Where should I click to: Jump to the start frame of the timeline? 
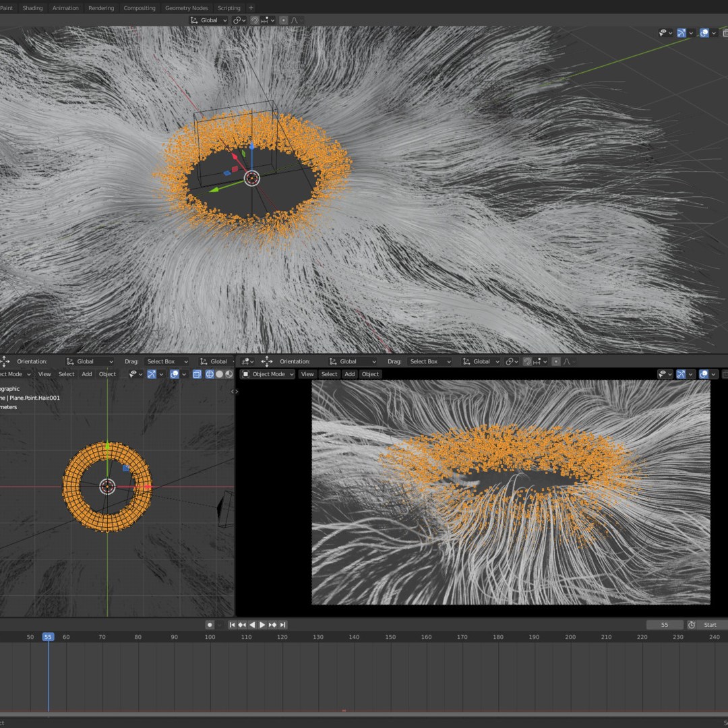(232, 625)
